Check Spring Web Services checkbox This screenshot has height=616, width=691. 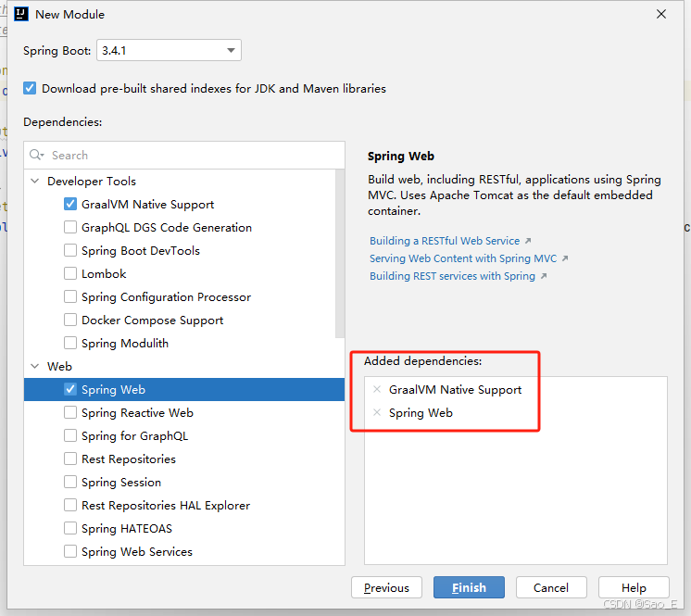click(x=70, y=551)
